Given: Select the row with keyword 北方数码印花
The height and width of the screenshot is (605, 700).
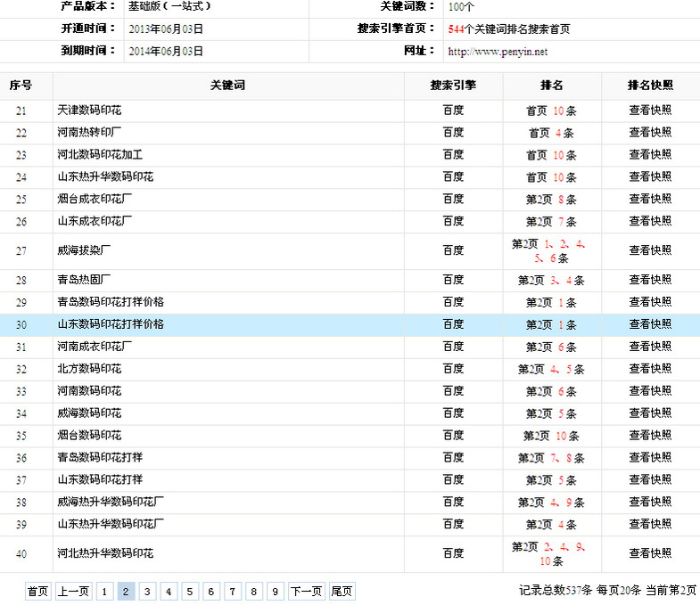Looking at the screenshot, I should point(90,369).
